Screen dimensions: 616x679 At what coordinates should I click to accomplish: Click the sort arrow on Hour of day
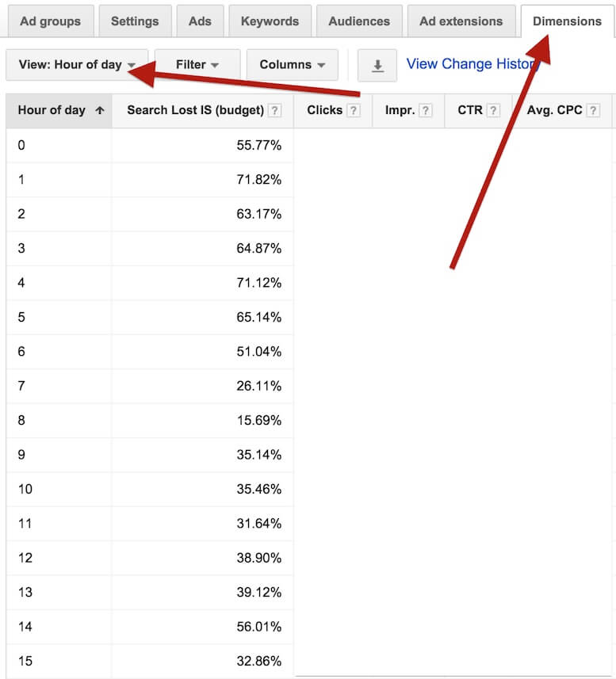point(99,111)
